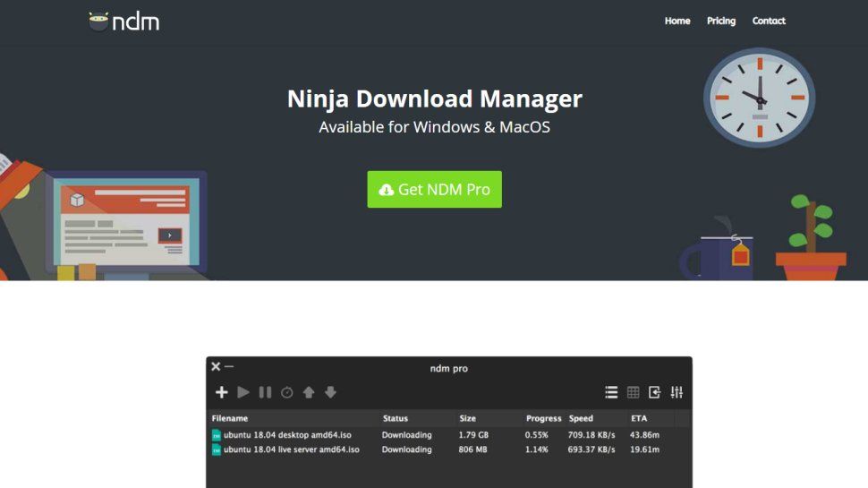
Task: Click file icon of live server iso
Action: (x=217, y=449)
